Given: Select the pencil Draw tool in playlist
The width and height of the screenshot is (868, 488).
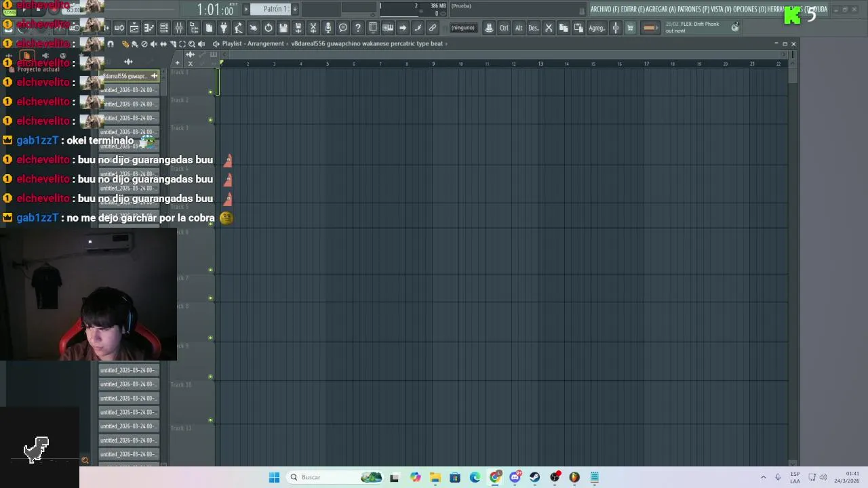Looking at the screenshot, I should click(x=125, y=44).
